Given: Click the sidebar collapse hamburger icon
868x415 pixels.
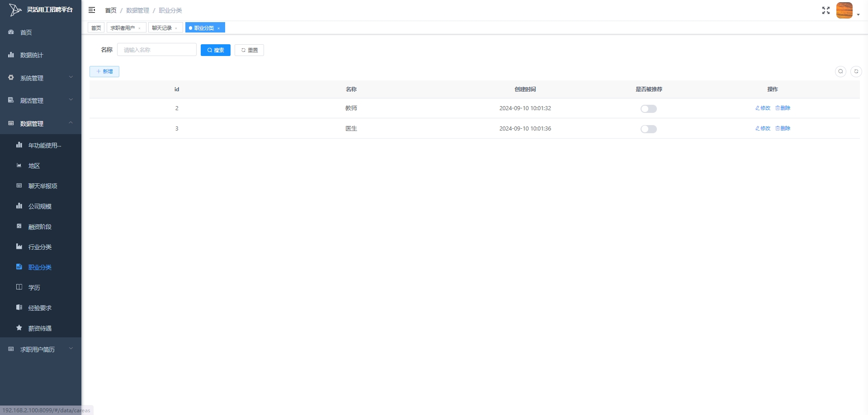Looking at the screenshot, I should [x=92, y=10].
